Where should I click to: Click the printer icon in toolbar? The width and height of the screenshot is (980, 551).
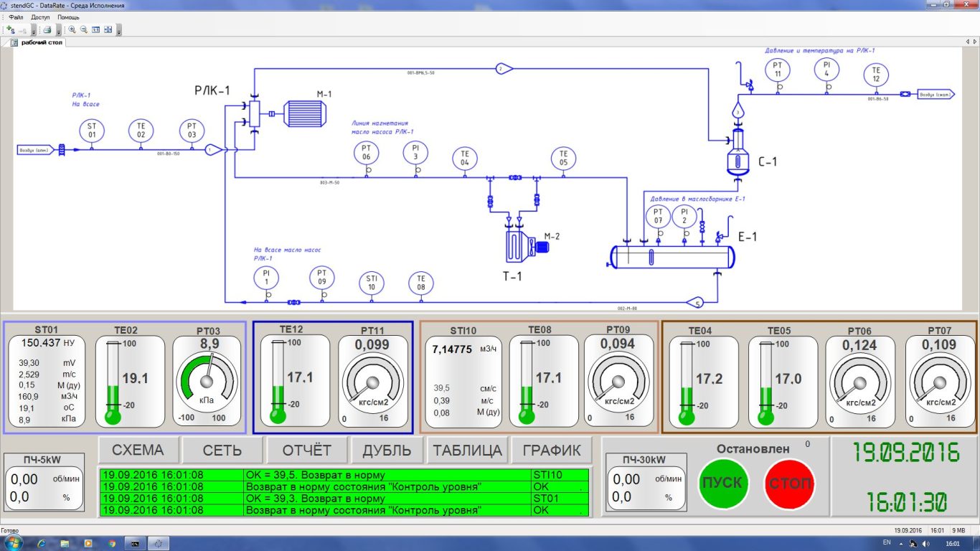47,29
